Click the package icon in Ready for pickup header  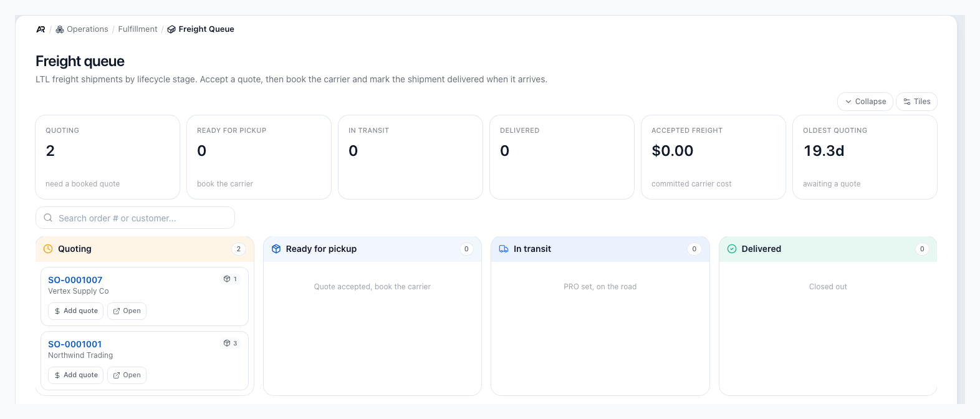coord(276,249)
